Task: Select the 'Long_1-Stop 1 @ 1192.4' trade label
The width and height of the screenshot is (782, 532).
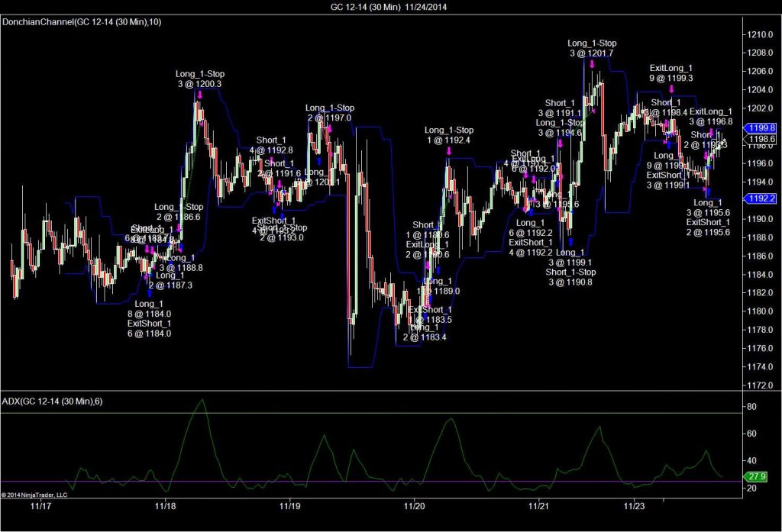Action: pos(449,135)
